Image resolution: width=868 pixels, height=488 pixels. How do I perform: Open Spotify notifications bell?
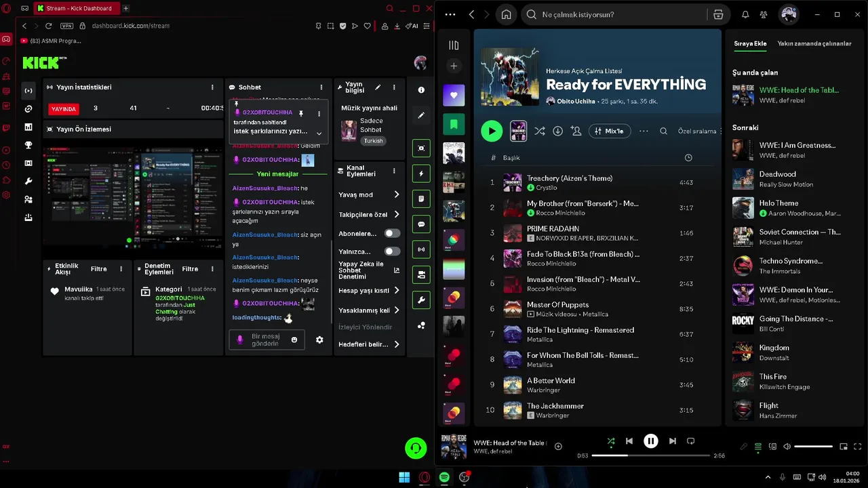point(745,14)
